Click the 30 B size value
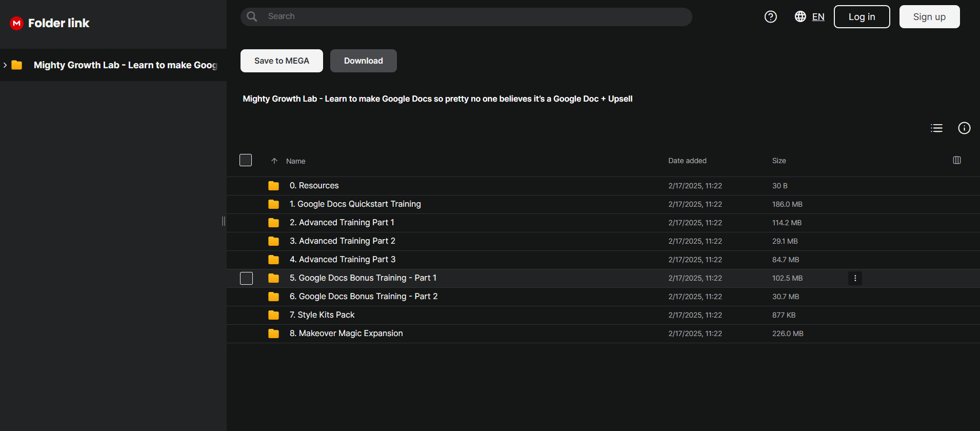The width and height of the screenshot is (980, 431). click(x=779, y=186)
